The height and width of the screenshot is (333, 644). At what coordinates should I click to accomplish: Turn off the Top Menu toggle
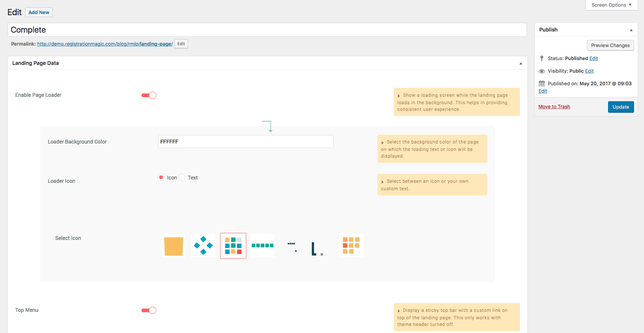click(149, 310)
